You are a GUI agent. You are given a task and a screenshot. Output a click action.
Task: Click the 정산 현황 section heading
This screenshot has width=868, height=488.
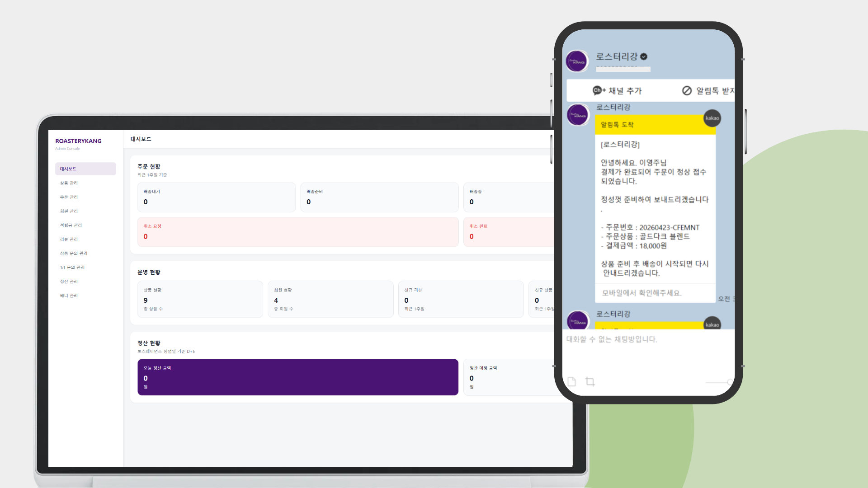[149, 343]
